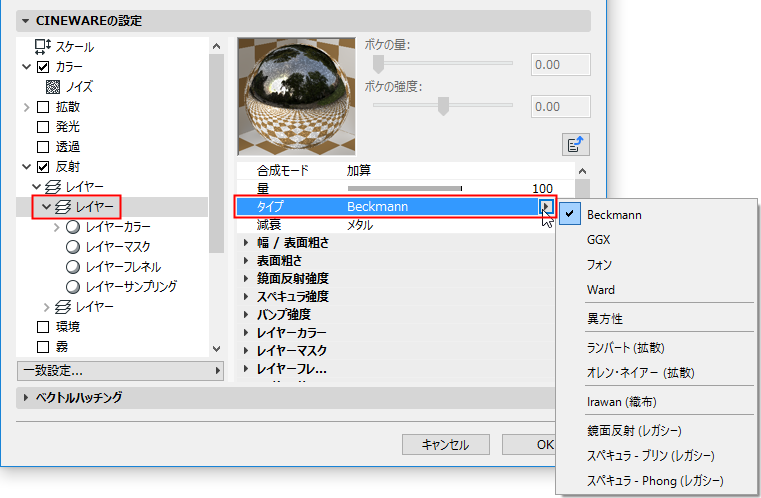Collapse the CINEWAREの設定 section

tap(25, 21)
